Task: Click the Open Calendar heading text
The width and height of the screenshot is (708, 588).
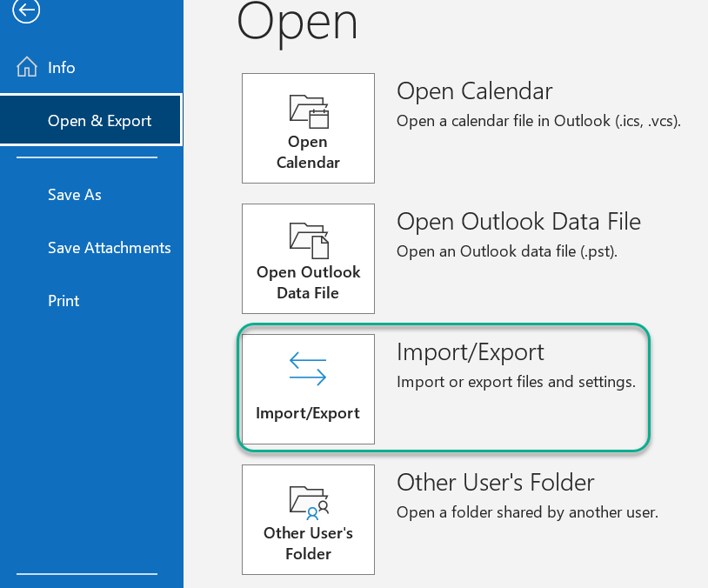Action: tap(474, 91)
